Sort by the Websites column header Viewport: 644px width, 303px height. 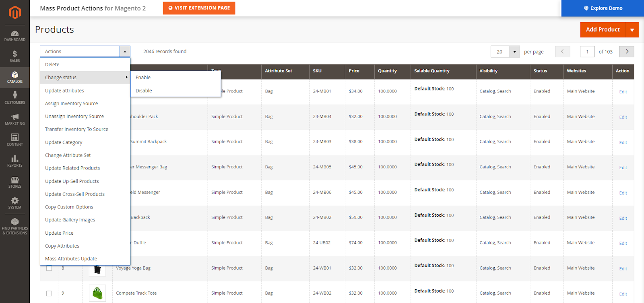[x=588, y=71]
